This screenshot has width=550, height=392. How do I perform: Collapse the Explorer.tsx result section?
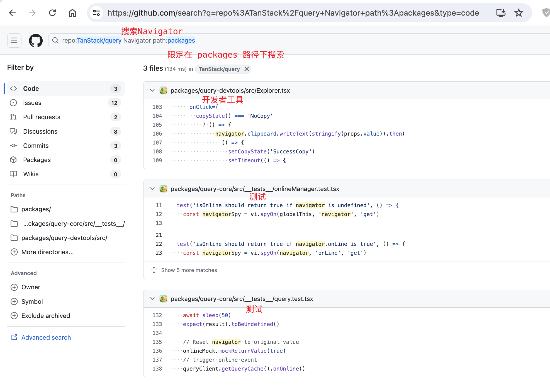(152, 90)
